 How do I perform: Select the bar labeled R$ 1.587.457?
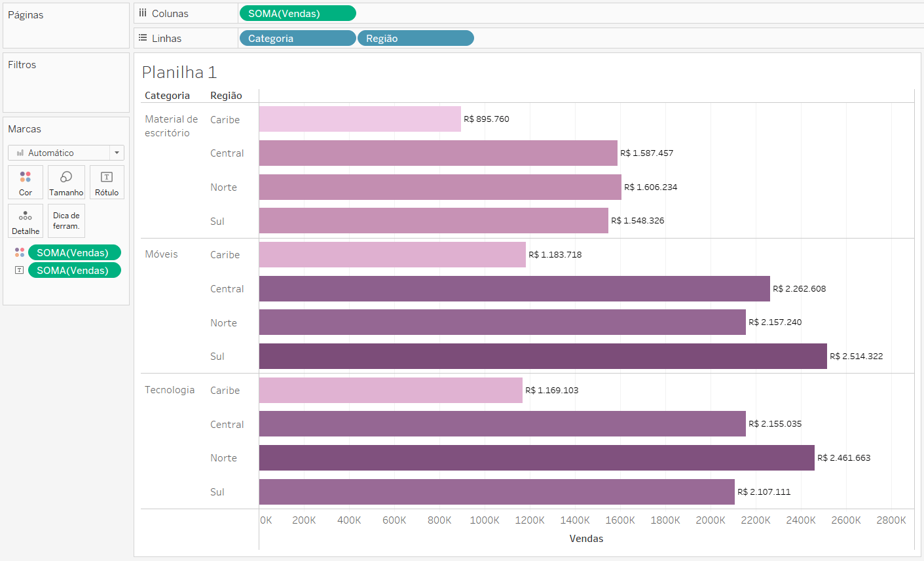point(438,153)
